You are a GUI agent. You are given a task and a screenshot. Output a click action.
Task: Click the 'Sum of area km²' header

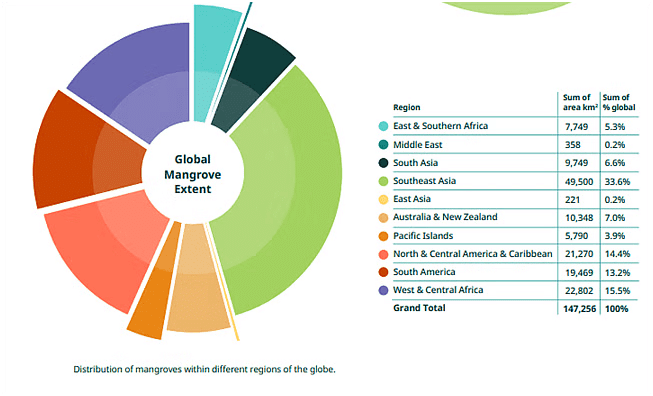(580, 102)
